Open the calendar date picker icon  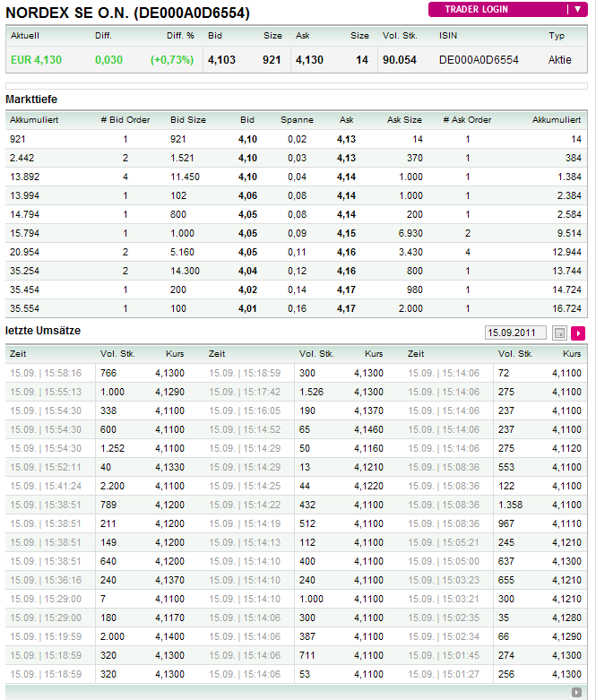click(559, 333)
